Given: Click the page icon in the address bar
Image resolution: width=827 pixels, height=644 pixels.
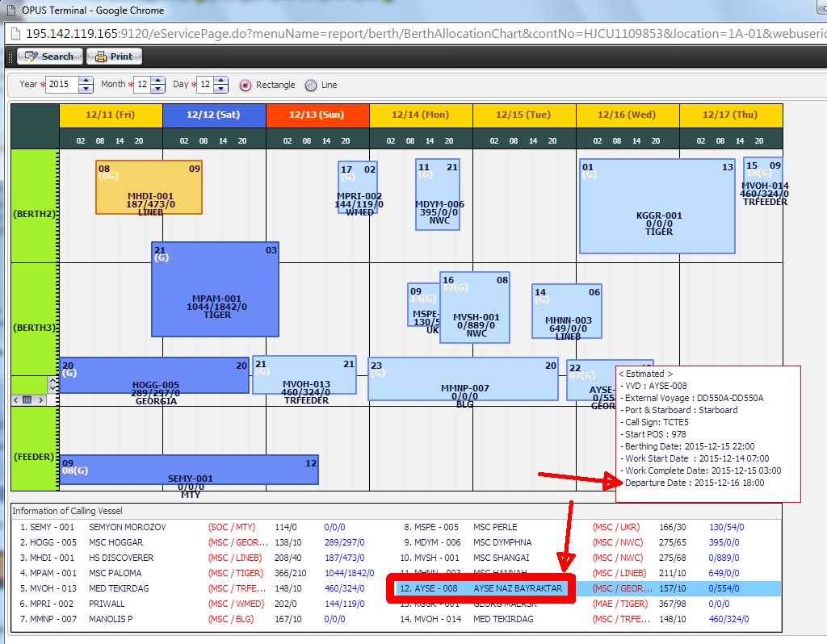Looking at the screenshot, I should (x=15, y=34).
